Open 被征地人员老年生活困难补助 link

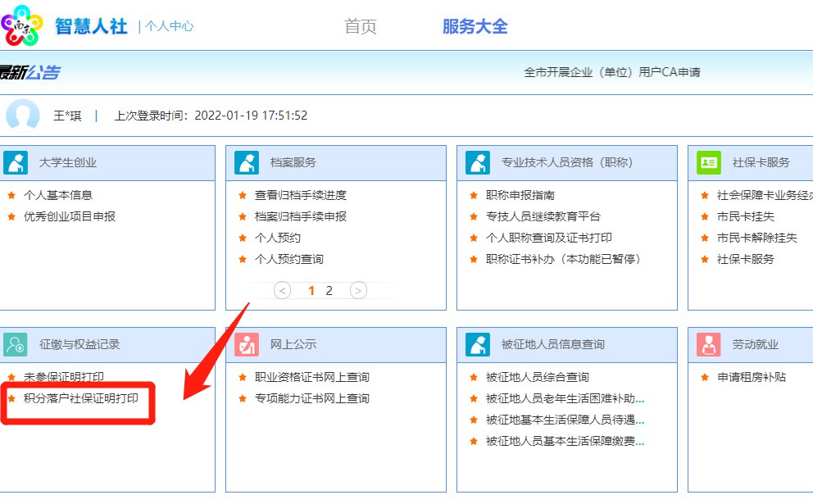pos(565,398)
